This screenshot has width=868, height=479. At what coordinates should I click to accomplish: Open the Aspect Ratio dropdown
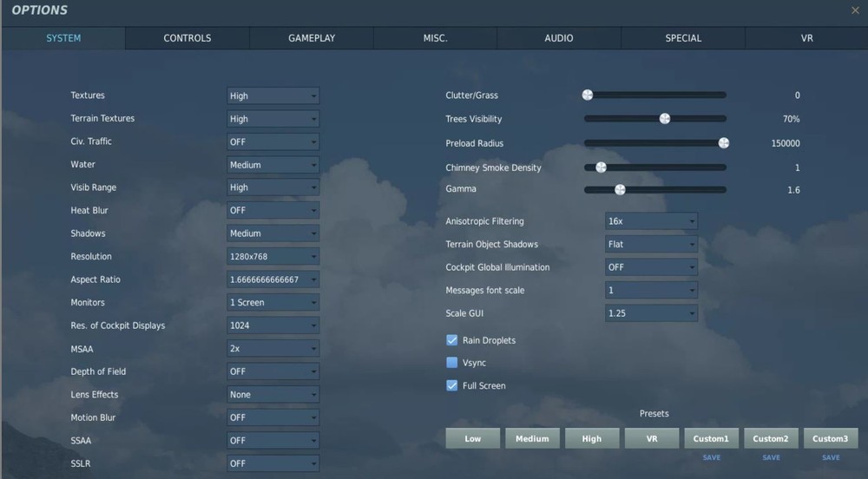point(273,280)
